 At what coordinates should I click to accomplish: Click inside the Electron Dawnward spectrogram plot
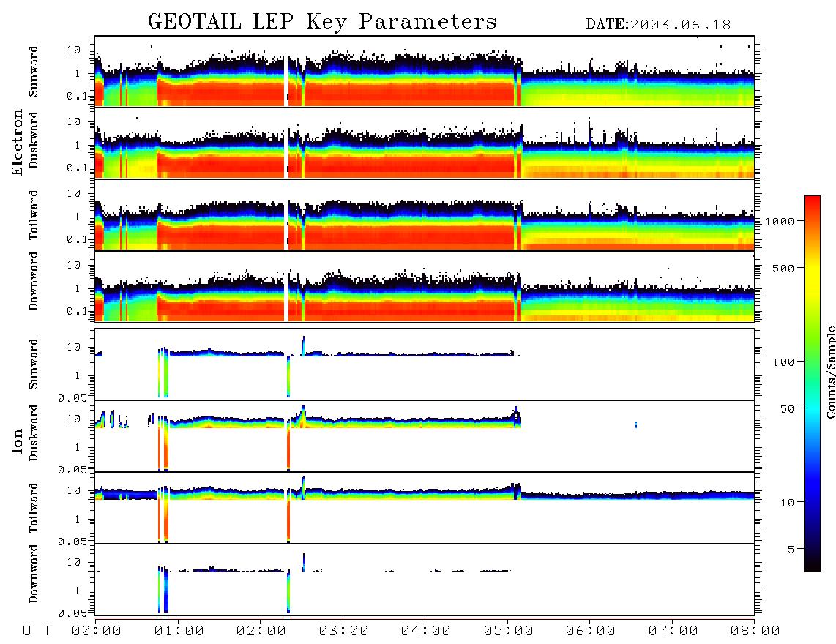425,286
